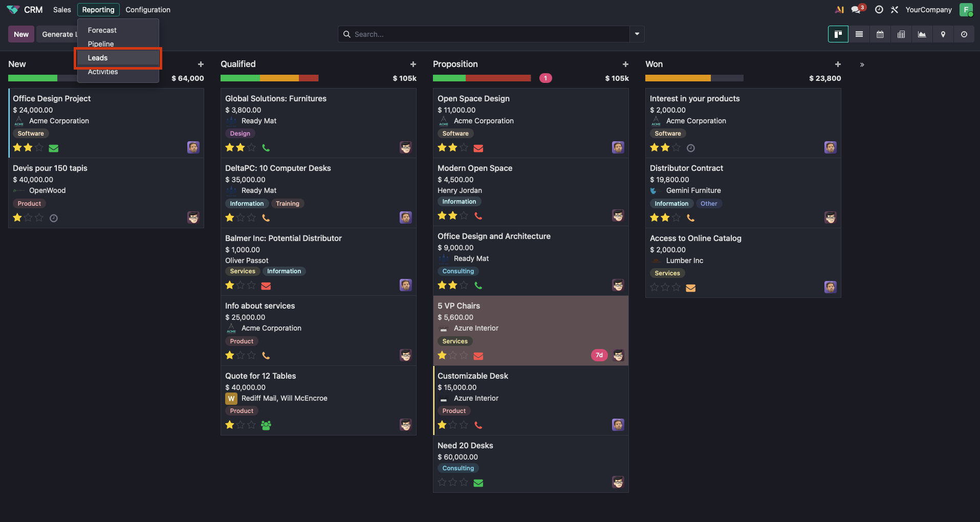Click red segment of Proposition progress bar
Viewport: 980px width, 522px height.
click(x=498, y=78)
